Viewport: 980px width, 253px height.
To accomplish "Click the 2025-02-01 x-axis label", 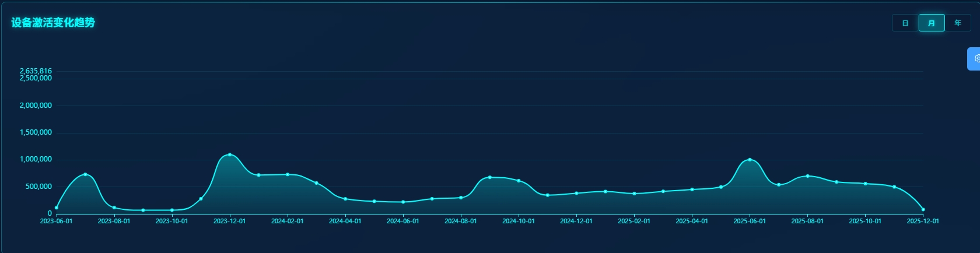I will click(x=634, y=222).
